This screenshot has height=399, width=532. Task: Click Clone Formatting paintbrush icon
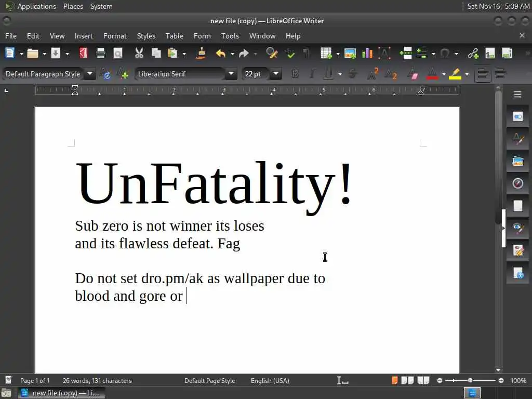point(201,54)
